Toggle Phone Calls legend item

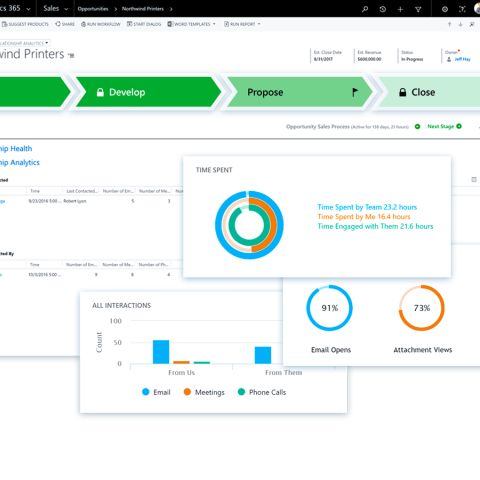click(x=262, y=392)
